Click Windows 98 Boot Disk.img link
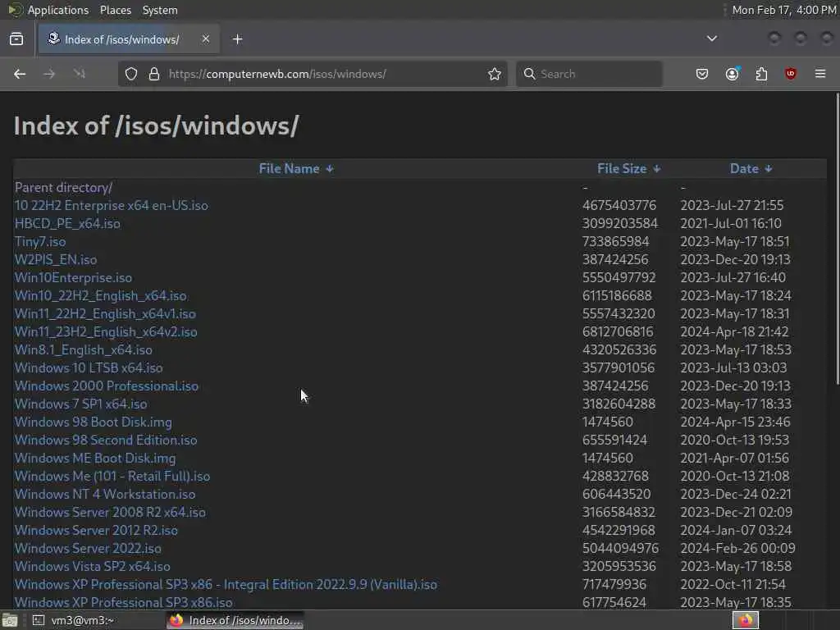The width and height of the screenshot is (840, 630). (94, 422)
